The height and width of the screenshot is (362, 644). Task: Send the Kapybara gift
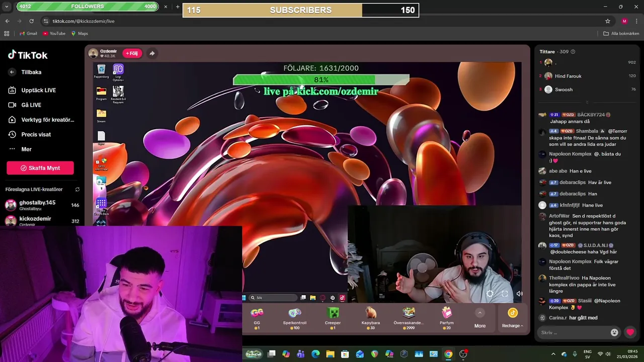(371, 318)
